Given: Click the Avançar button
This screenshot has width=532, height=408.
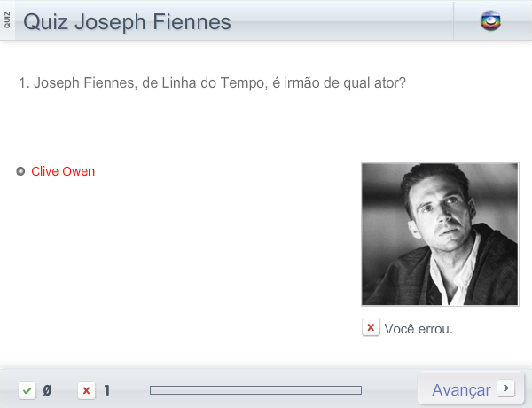Looking at the screenshot, I should (x=471, y=389).
